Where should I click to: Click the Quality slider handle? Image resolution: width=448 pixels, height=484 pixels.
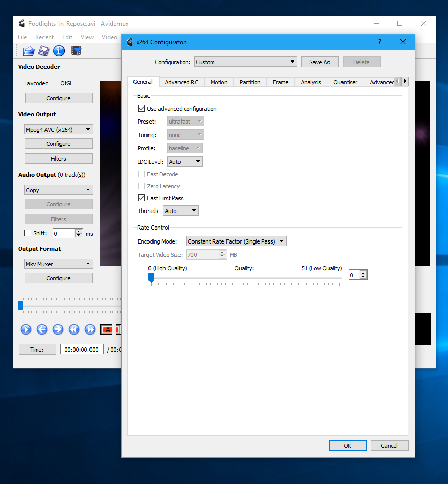pyautogui.click(x=151, y=278)
